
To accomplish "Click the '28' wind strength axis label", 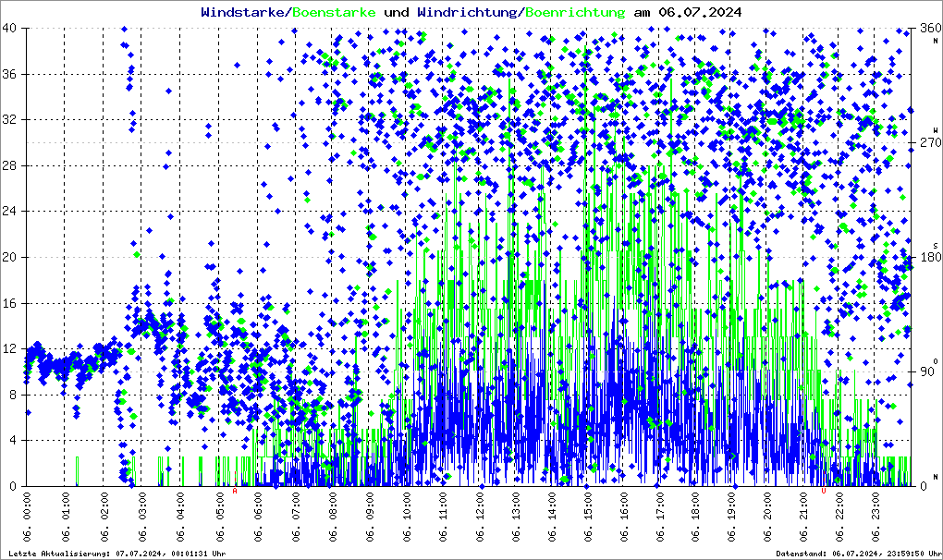I will [9, 165].
